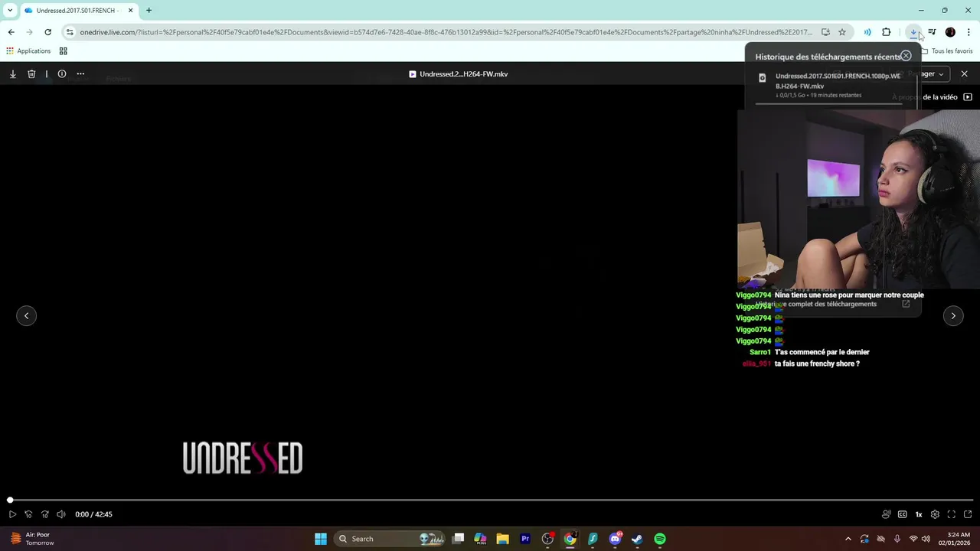
Task: Bookmark this page with star icon
Action: tap(842, 32)
